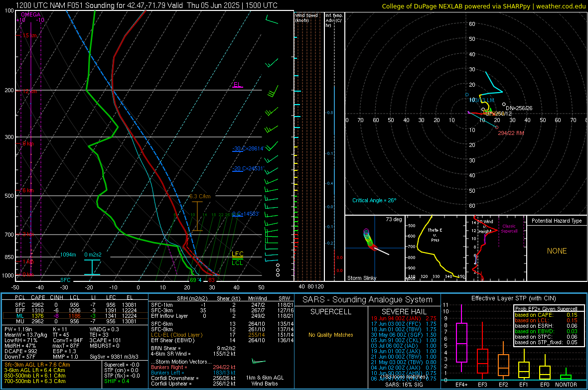Screen dimensions: 588x390
Task: Click the OMEGA label on the skew-T
Action: click(x=31, y=14)
